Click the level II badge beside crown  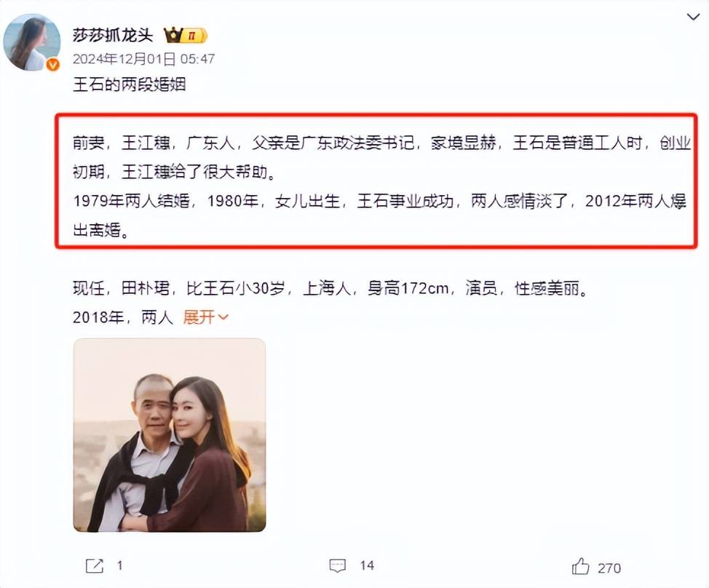click(195, 35)
